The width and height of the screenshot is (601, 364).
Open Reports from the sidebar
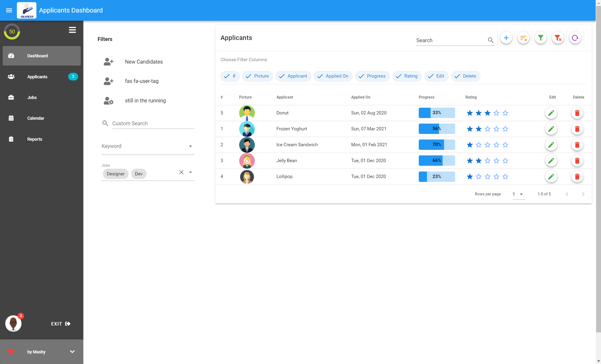point(35,139)
